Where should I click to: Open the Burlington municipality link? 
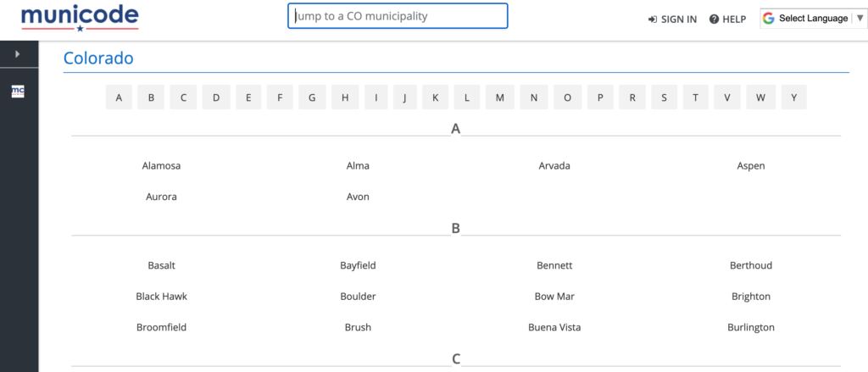[x=751, y=327]
